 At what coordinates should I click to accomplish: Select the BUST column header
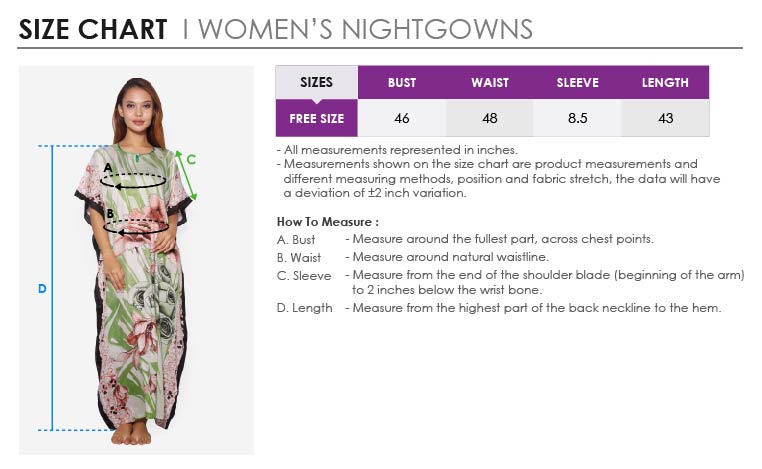pyautogui.click(x=402, y=82)
